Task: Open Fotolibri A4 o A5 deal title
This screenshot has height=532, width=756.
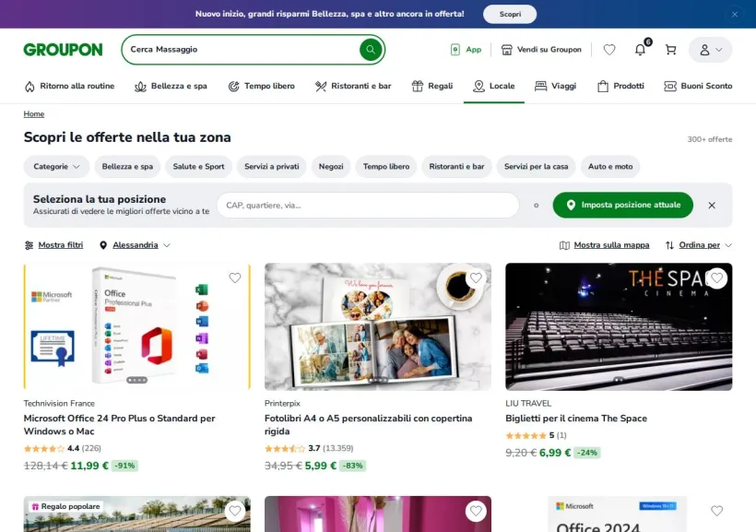Action: [x=369, y=424]
